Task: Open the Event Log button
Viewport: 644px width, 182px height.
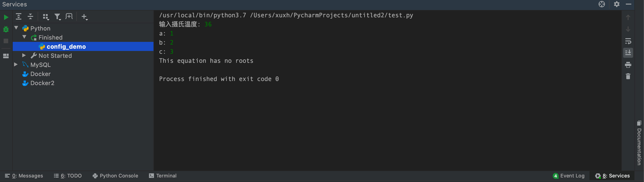Action: 569,176
